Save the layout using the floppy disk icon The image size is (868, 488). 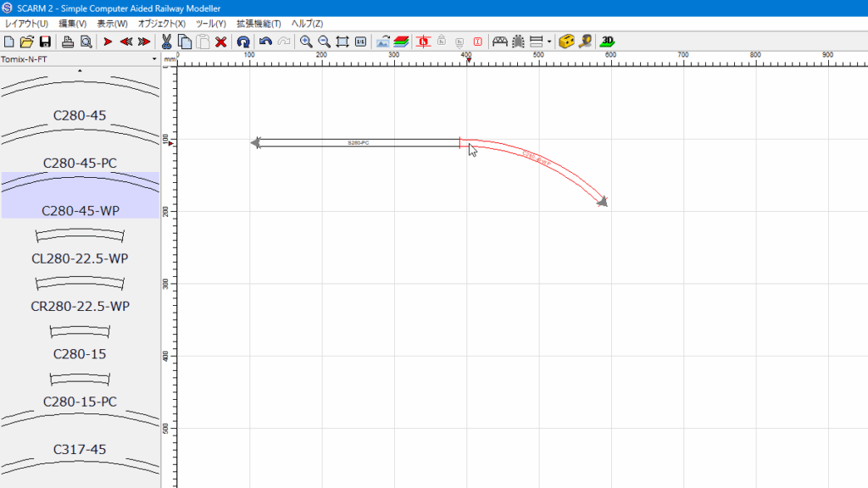pos(45,42)
